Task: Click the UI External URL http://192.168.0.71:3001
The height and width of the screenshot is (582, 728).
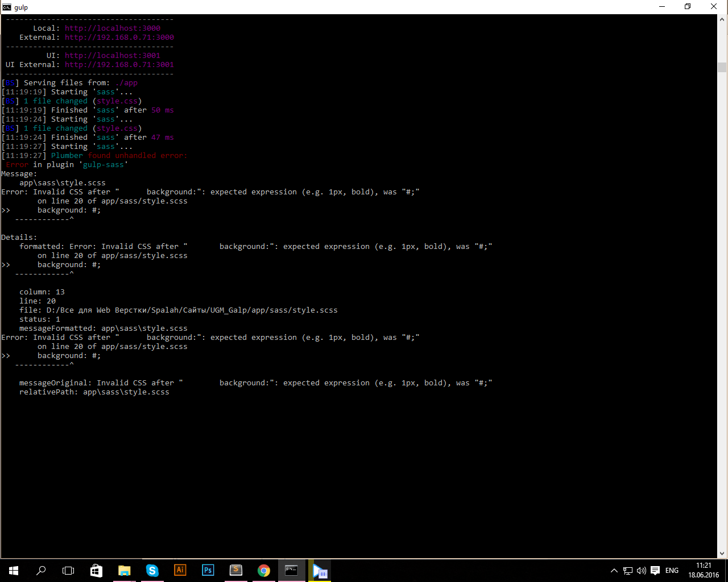Action: tap(119, 65)
